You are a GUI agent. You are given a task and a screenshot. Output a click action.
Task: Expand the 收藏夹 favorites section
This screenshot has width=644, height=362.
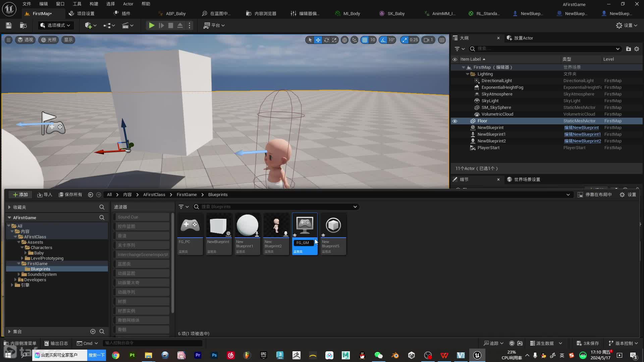9,207
